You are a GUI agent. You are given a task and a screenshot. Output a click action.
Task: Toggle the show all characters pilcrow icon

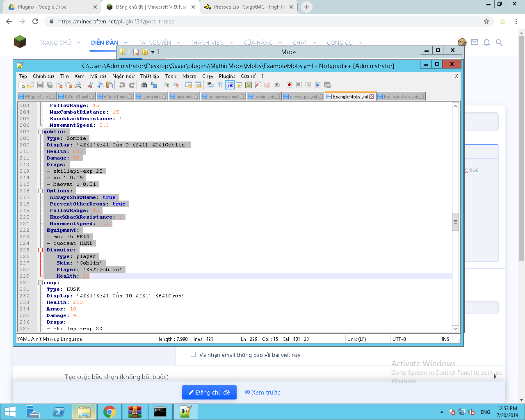coord(220,85)
